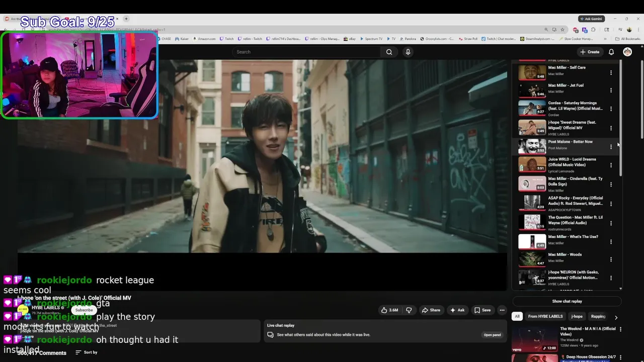
Task: Open Cordae - Saturday Mornings title
Action: [575, 106]
